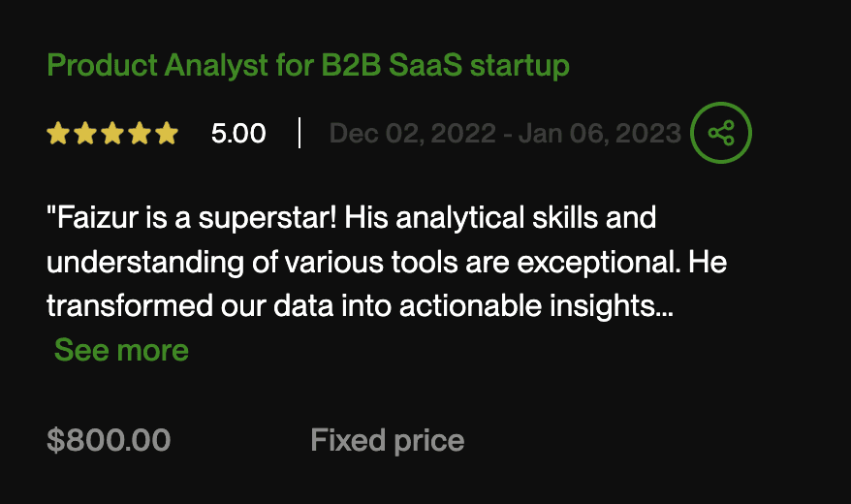851x504 pixels.
Task: Click the Dec 02, 2022 start date
Action: click(x=413, y=134)
